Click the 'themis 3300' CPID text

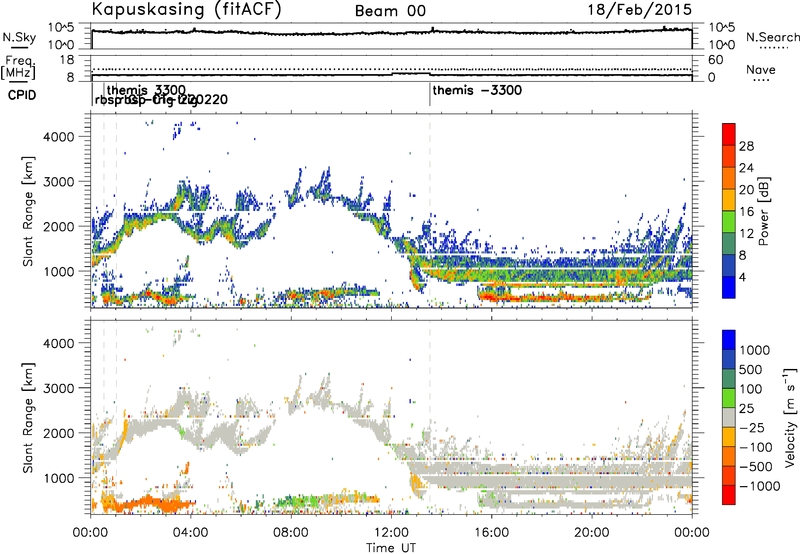click(x=146, y=91)
